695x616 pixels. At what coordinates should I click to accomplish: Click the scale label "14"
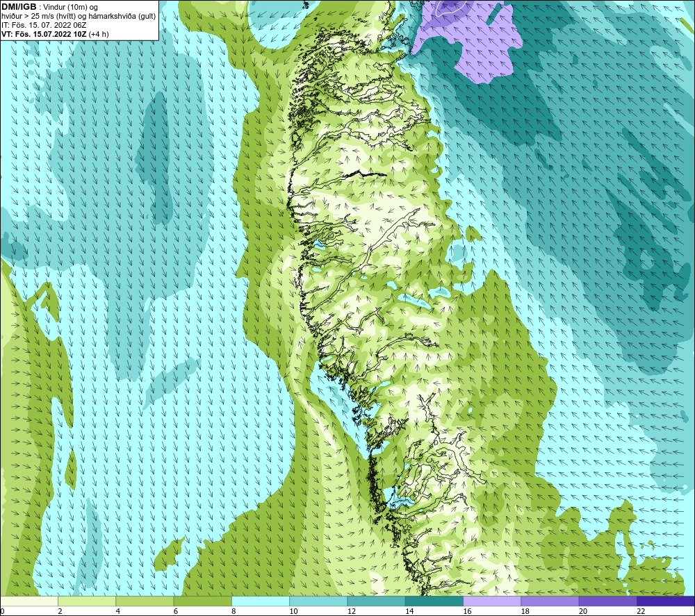(409, 611)
